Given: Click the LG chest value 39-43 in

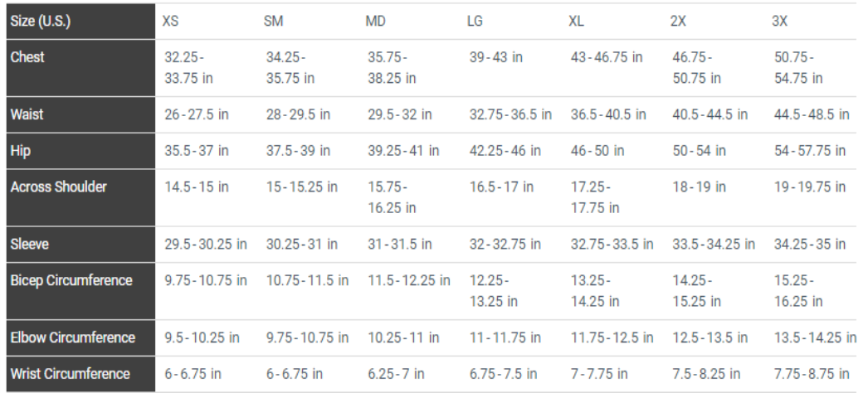Looking at the screenshot, I should pyautogui.click(x=496, y=57).
